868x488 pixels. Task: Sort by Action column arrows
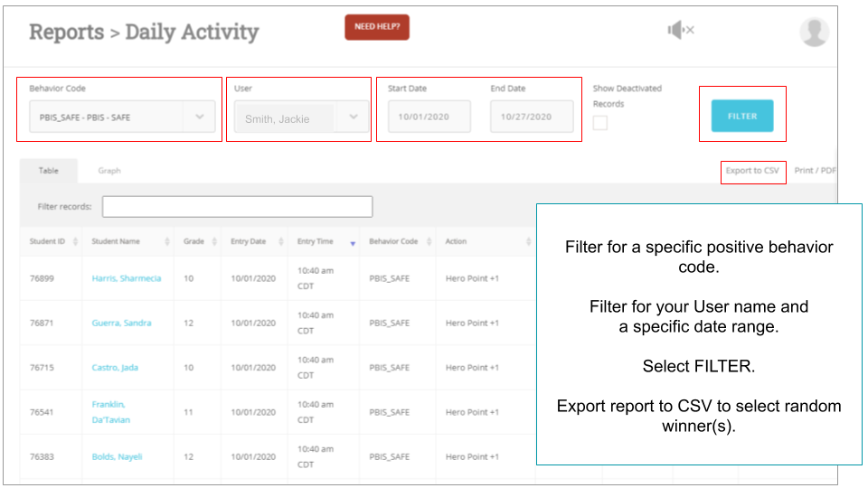pos(529,242)
